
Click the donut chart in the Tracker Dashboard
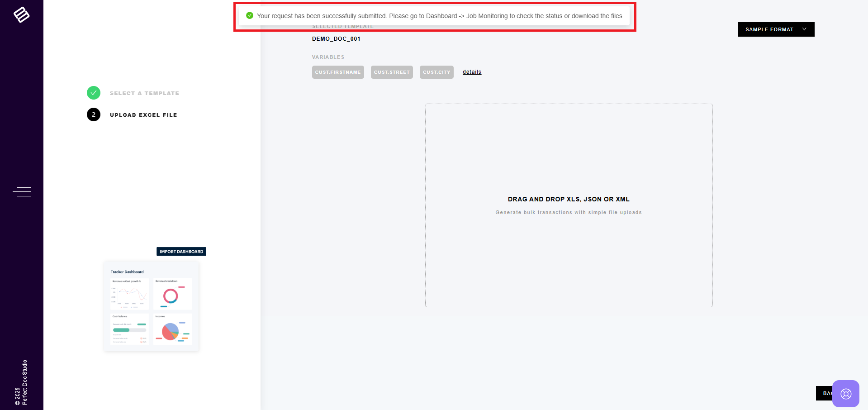[x=171, y=296]
